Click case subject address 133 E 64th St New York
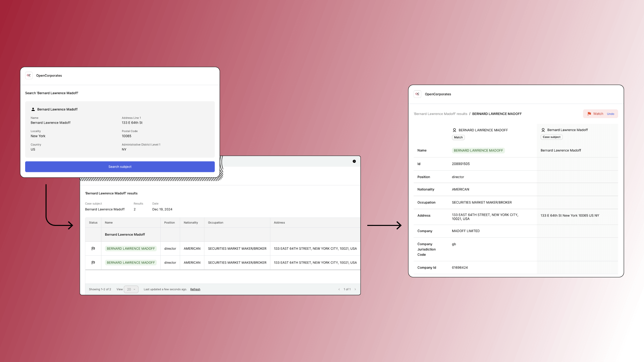The image size is (644, 362). (x=570, y=216)
